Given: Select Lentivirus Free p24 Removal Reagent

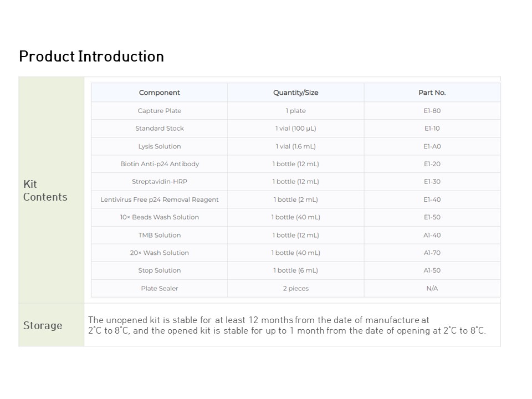Looking at the screenshot, I should click(160, 199).
